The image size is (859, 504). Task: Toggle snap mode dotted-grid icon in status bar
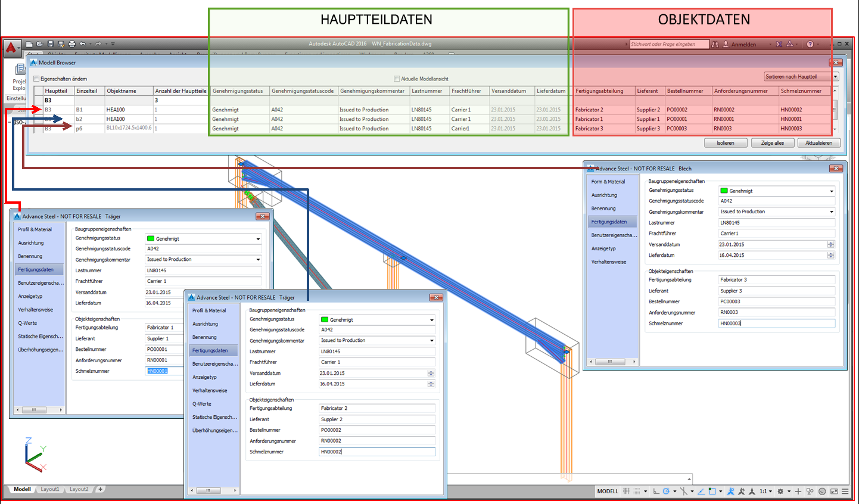[637, 491]
